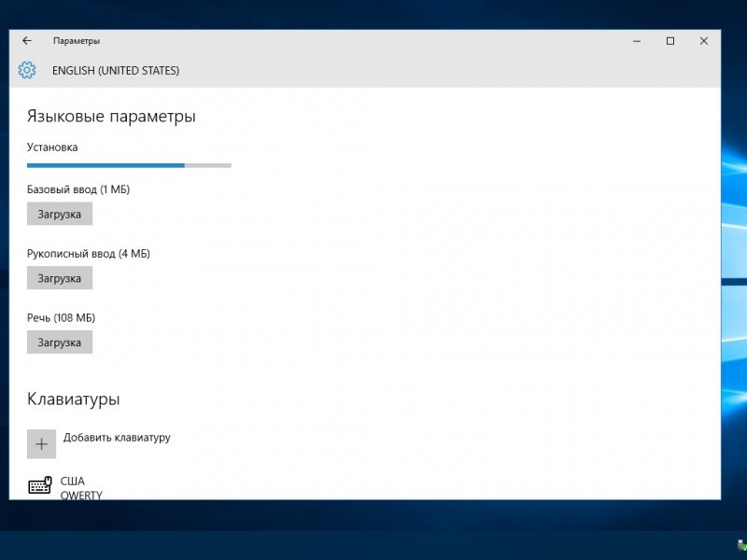This screenshot has width=747, height=560.
Task: Click the Рукописный ввод (4 МБ) label
Action: 89,254
